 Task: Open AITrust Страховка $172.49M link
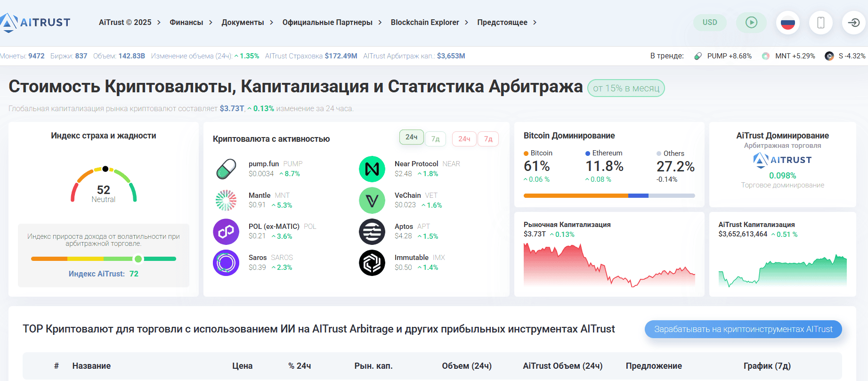click(311, 56)
